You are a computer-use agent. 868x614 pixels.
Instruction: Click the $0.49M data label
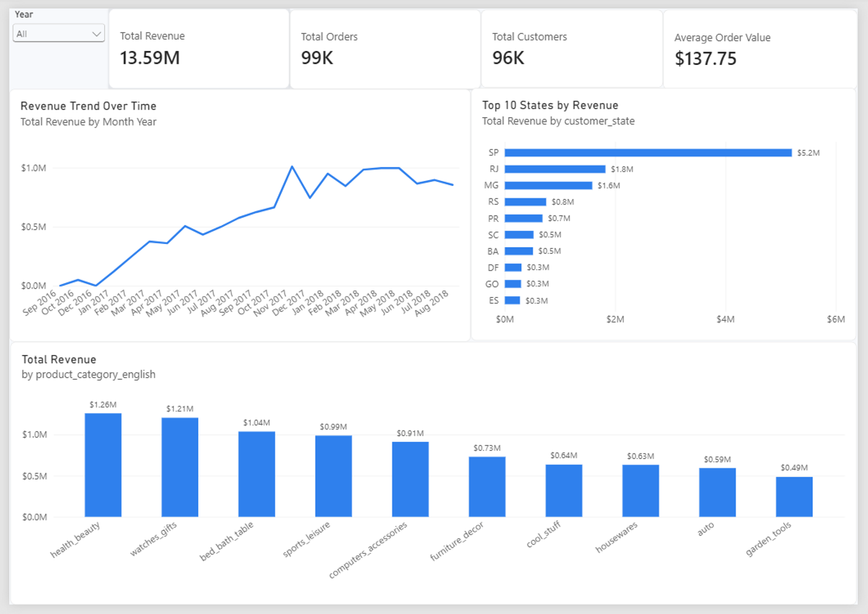coord(794,468)
